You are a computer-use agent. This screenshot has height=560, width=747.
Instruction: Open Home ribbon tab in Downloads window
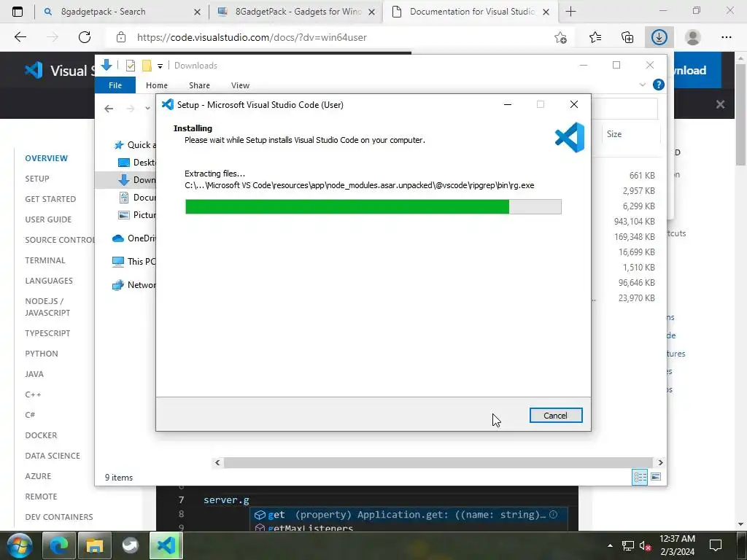coord(157,85)
